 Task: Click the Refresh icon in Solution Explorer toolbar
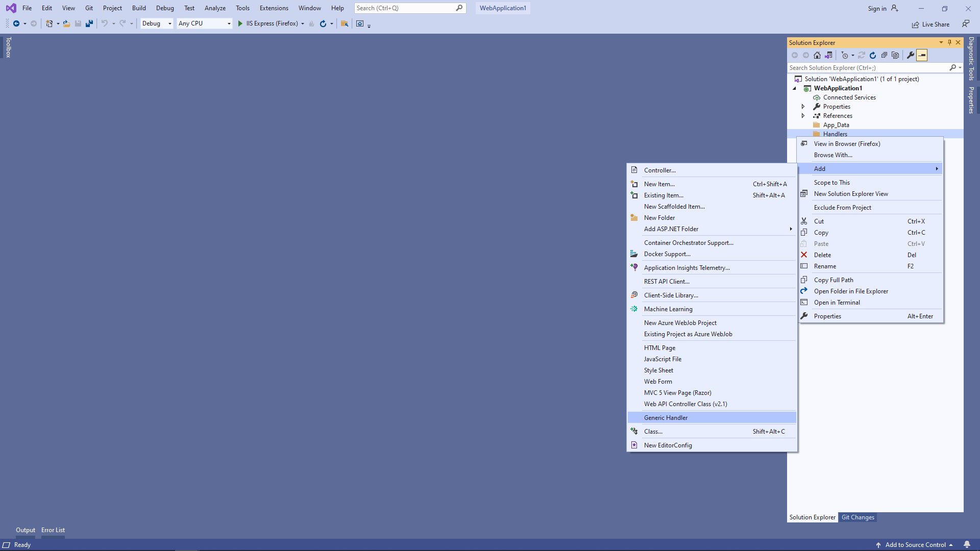click(872, 55)
